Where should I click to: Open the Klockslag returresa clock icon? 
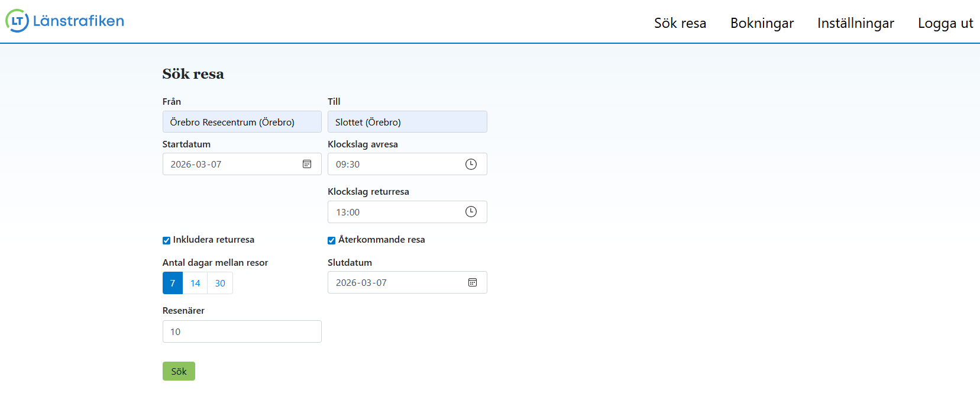[x=471, y=212]
